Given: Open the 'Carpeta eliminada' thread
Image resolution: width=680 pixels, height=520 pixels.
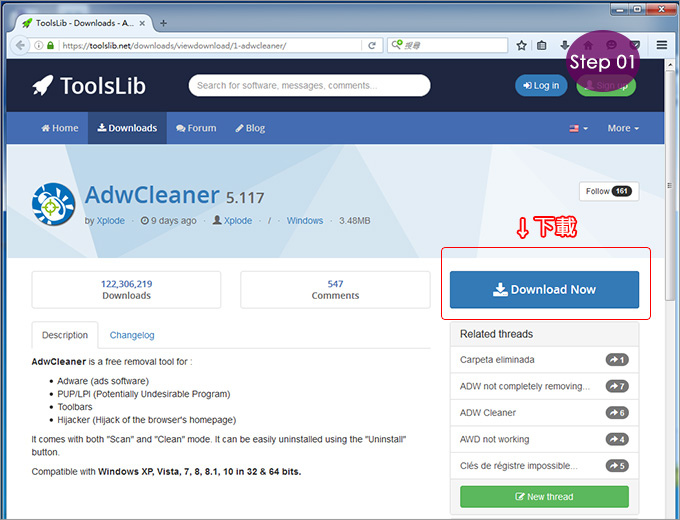Looking at the screenshot, I should point(497,360).
